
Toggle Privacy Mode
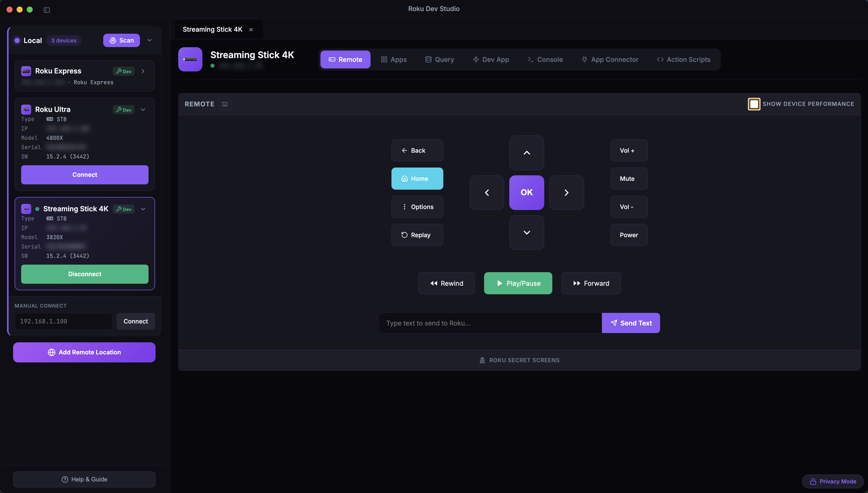833,481
